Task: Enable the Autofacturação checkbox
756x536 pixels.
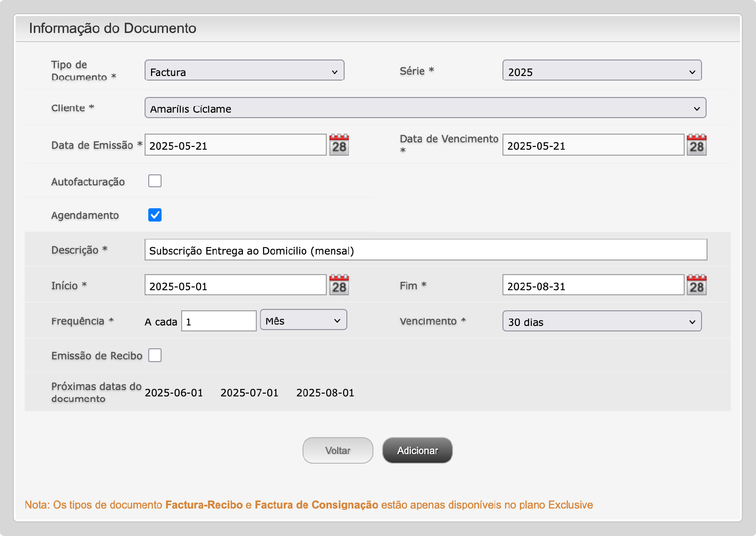Action: (x=155, y=181)
